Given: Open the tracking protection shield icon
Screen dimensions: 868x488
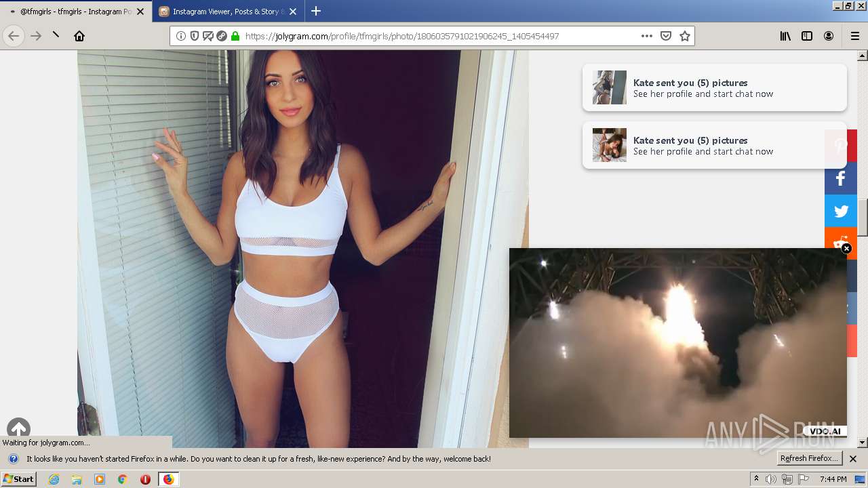Looking at the screenshot, I should pos(195,36).
